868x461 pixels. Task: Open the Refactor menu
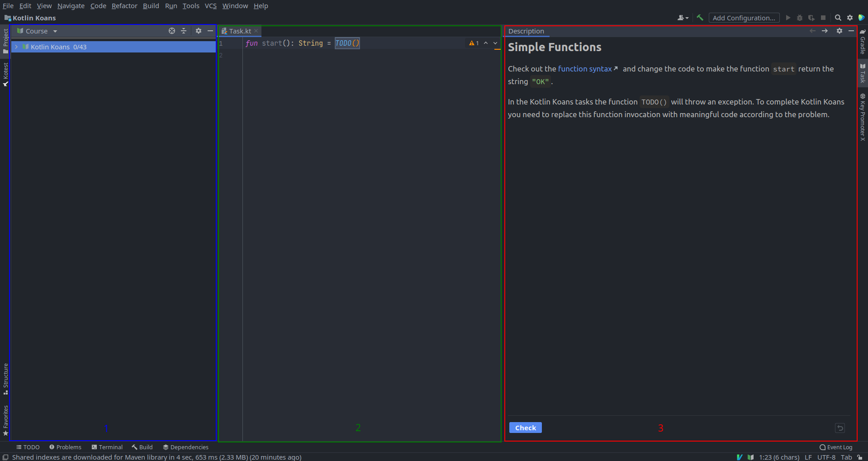[x=124, y=6]
